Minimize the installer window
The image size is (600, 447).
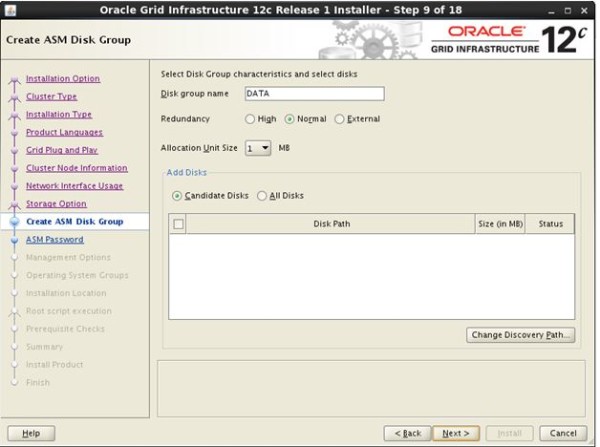click(x=551, y=11)
